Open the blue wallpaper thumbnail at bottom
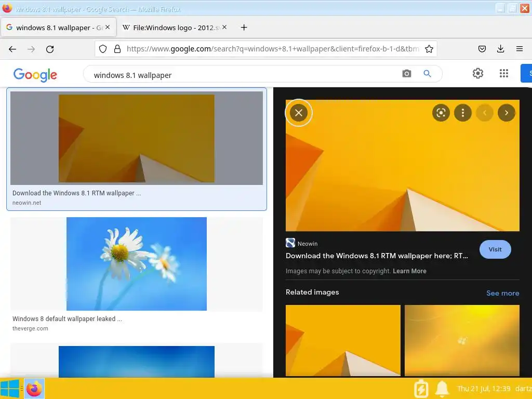The height and width of the screenshot is (399, 532). pyautogui.click(x=137, y=362)
